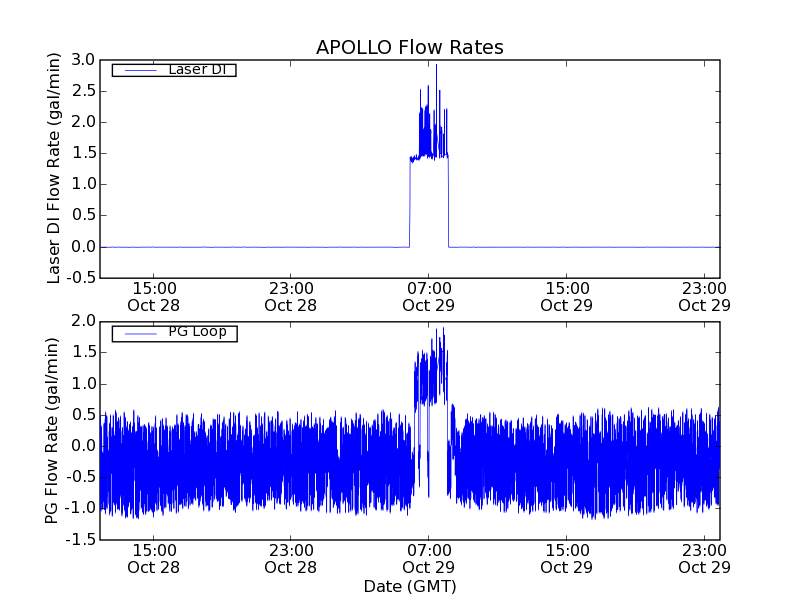Click '23:00 Oct 29' under the PG Loop plot
Image resolution: width=800 pixels, height=600 pixels.
(x=704, y=559)
